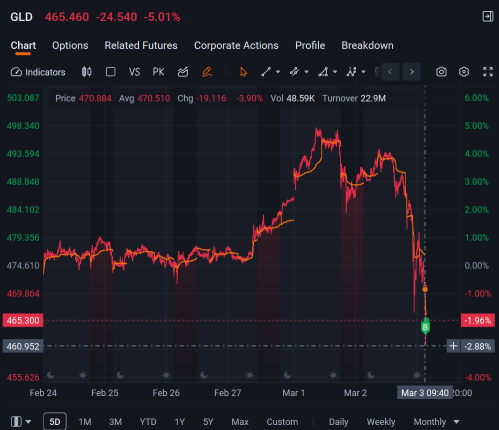Image resolution: width=499 pixels, height=430 pixels.
Task: Switch to the Options tab
Action: 70,45
